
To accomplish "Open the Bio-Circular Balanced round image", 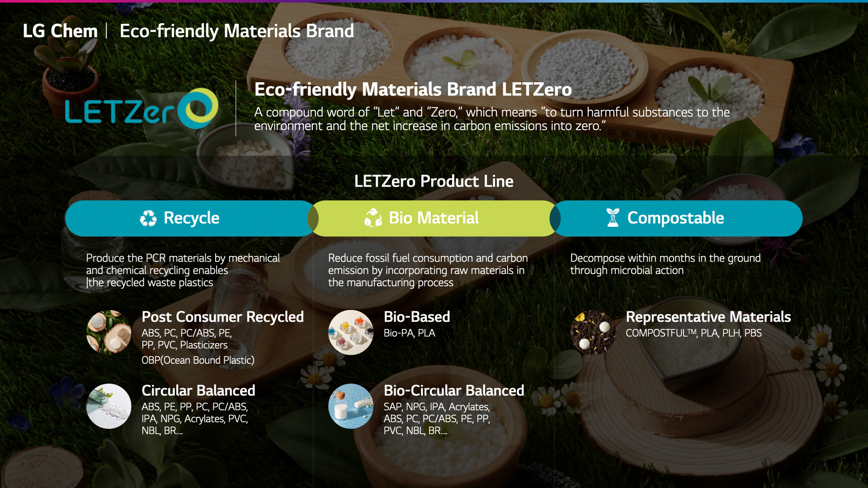I will (351, 406).
